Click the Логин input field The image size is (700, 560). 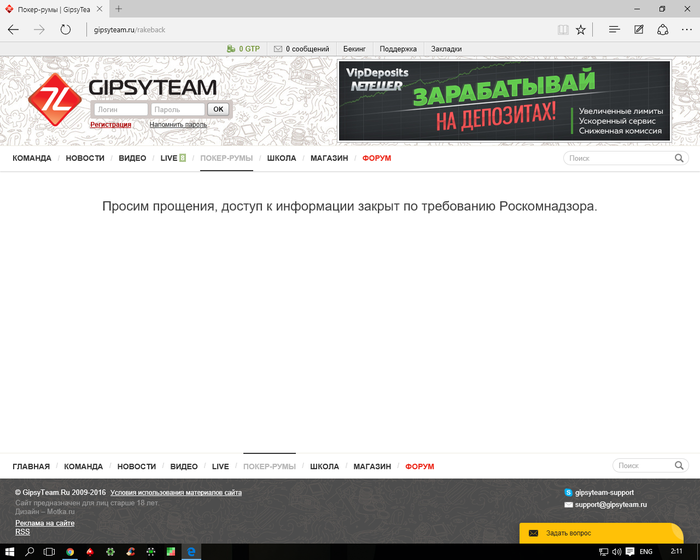(121, 109)
